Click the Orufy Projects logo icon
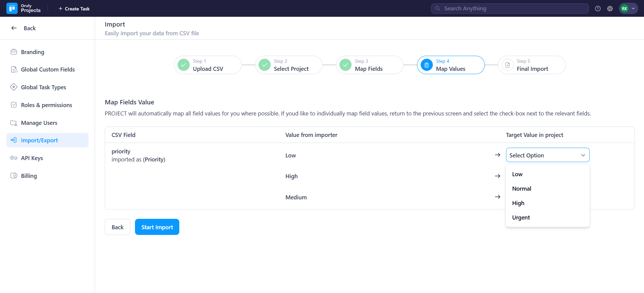644x293 pixels. click(12, 8)
